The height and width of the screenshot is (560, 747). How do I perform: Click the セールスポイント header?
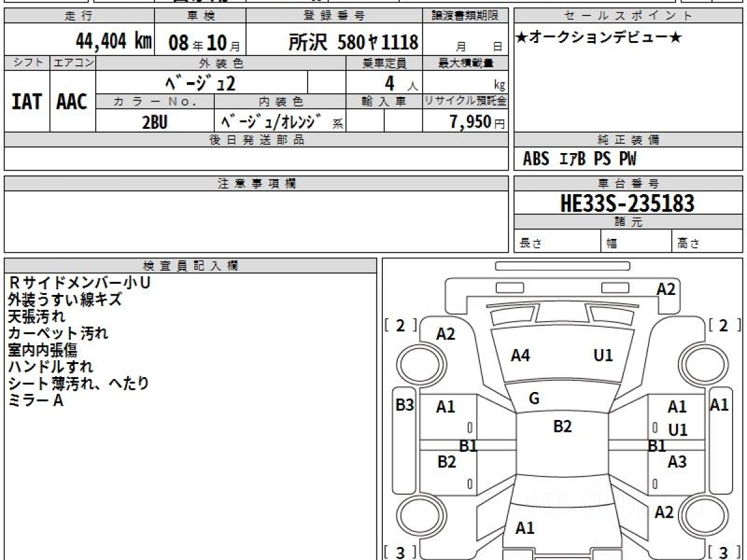coord(628,16)
